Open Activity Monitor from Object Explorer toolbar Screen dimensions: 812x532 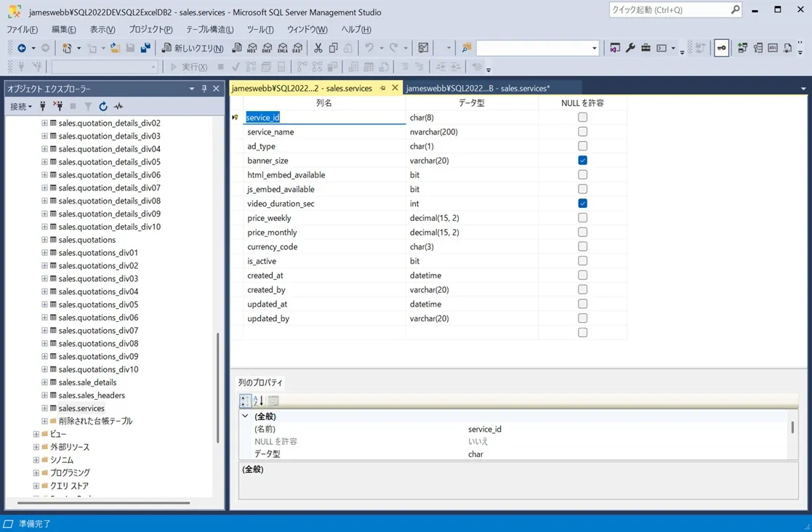coord(118,106)
